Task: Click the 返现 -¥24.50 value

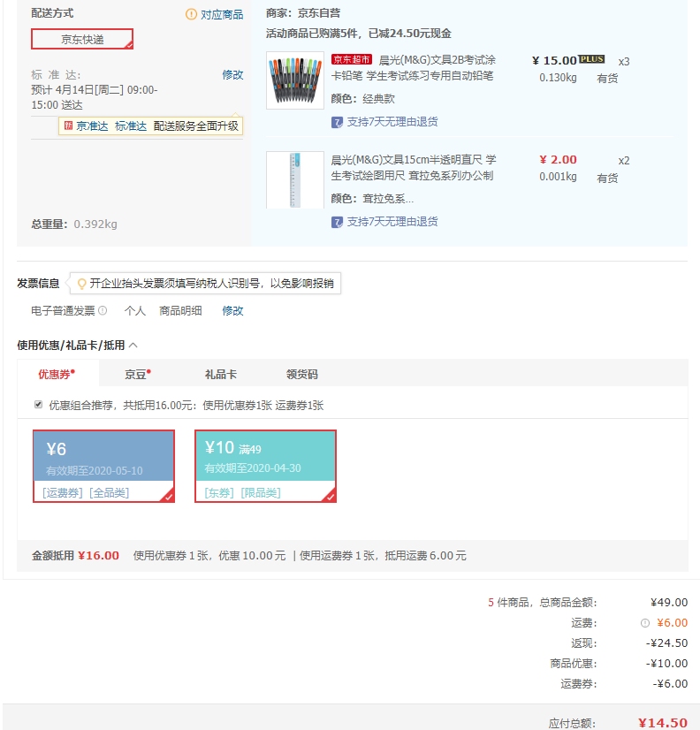Action: pyautogui.click(x=666, y=643)
